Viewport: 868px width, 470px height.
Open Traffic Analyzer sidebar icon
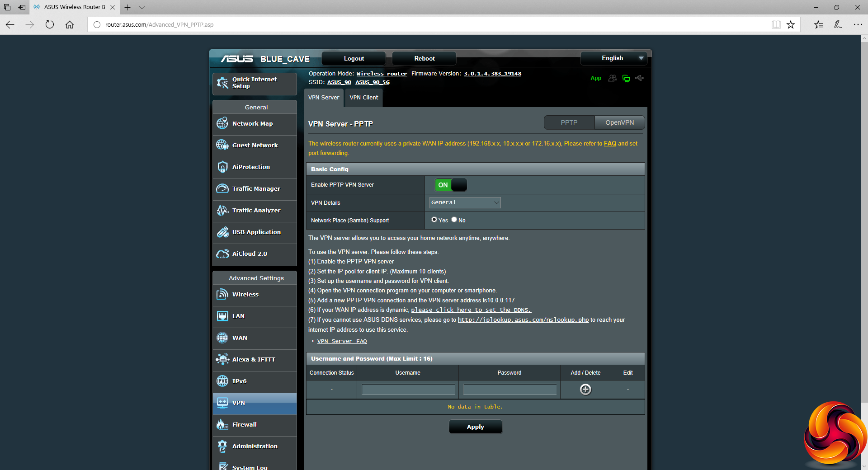tap(222, 210)
